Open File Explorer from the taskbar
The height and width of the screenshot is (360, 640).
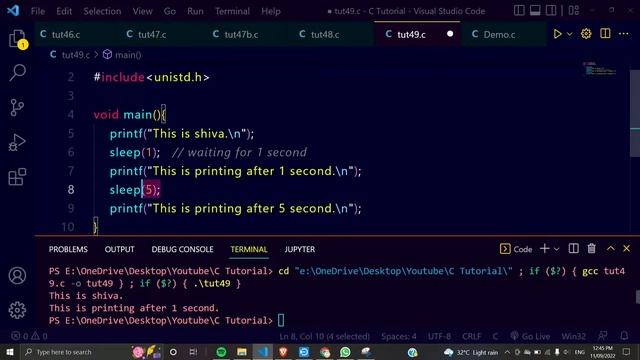coord(242,352)
